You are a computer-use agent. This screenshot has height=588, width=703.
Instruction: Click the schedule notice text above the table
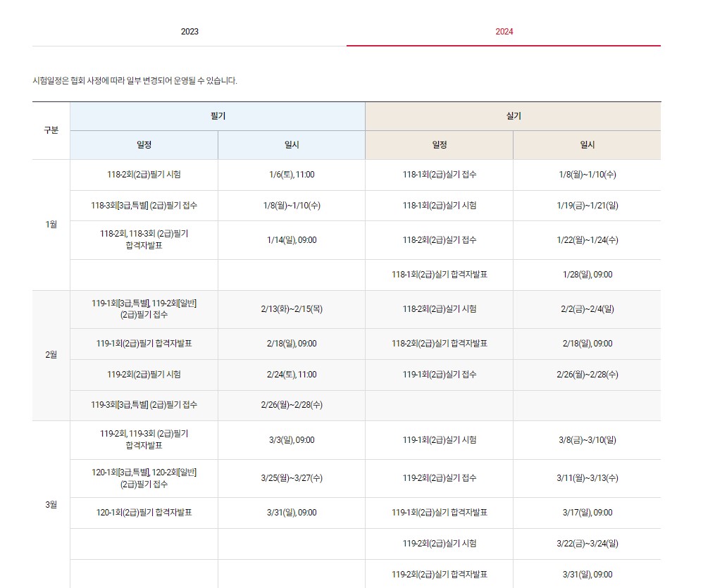(137, 80)
